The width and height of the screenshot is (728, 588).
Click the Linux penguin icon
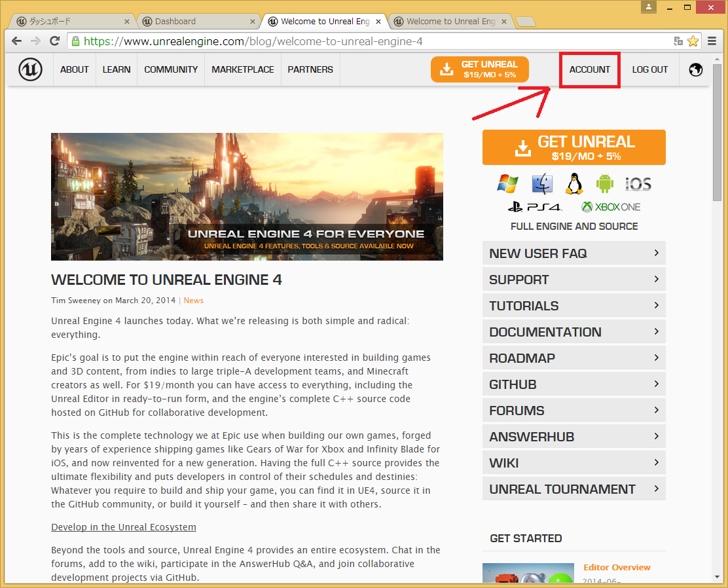[x=574, y=183]
